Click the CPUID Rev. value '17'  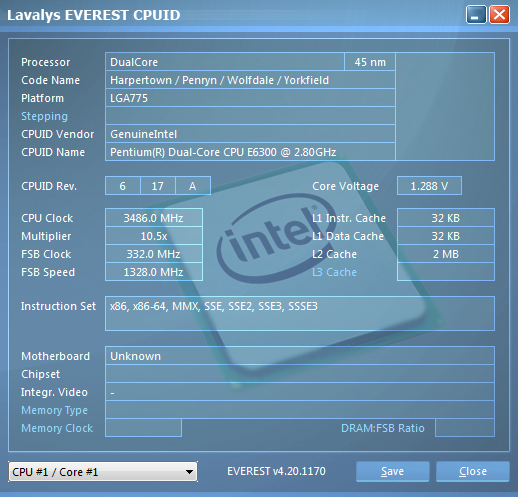[158, 186]
